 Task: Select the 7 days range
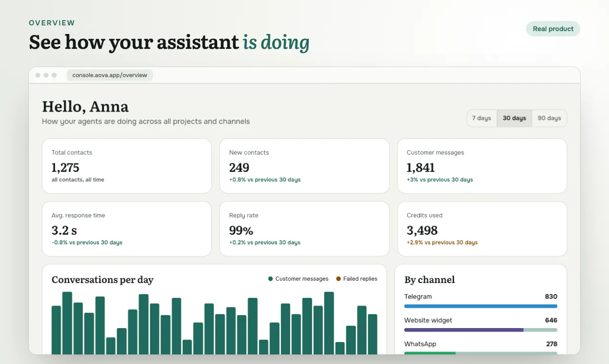point(481,118)
